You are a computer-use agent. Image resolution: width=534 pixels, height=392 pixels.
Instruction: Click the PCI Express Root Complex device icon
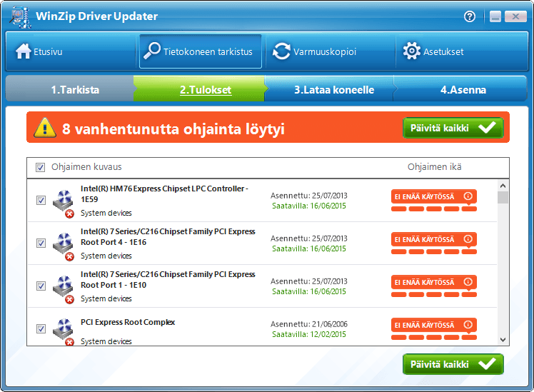pyautogui.click(x=63, y=330)
